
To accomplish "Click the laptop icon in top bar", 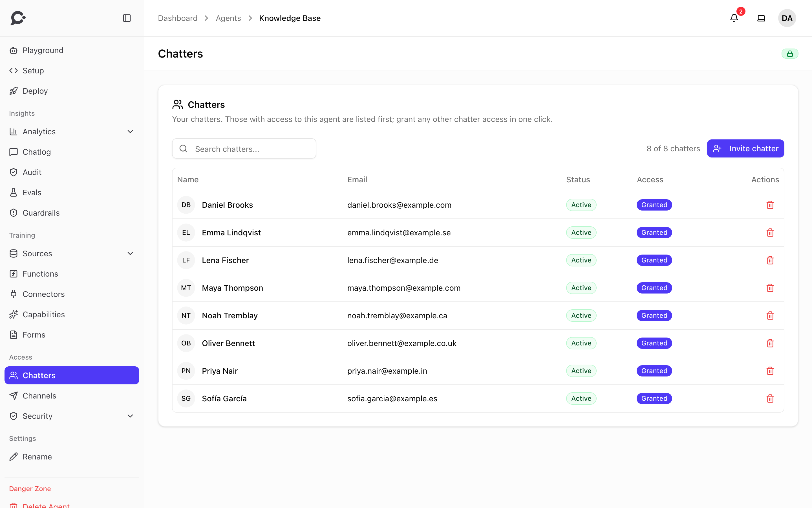I will [761, 18].
